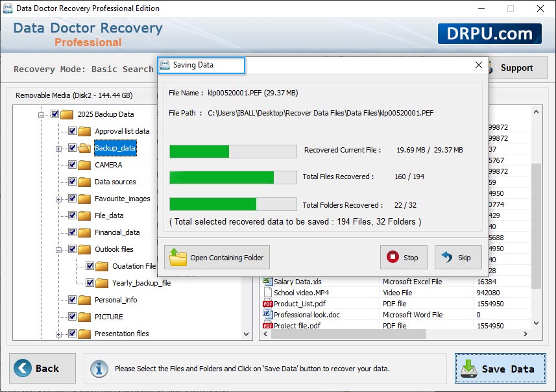Viewport: 556px width, 392px height.
Task: Collapse the 2025 Backup Data tree node
Action: click(x=41, y=115)
